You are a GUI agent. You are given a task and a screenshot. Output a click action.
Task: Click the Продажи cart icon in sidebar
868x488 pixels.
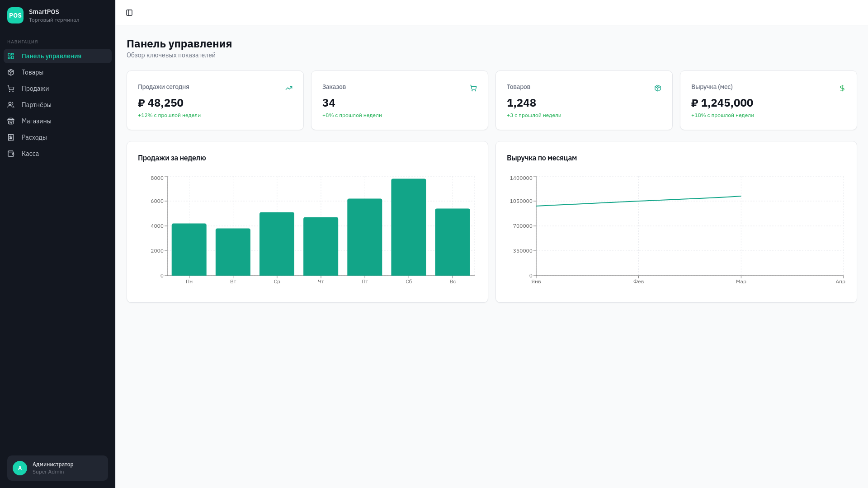(x=11, y=89)
